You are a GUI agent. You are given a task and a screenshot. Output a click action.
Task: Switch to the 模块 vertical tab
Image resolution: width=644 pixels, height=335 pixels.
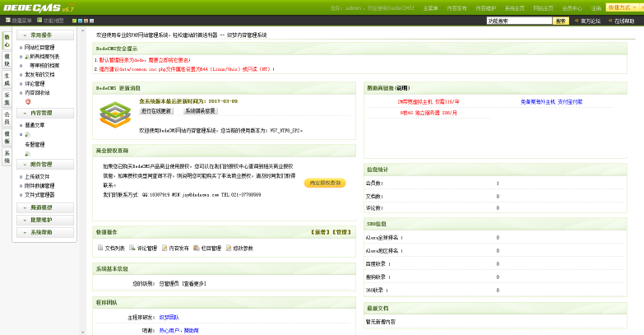7,60
